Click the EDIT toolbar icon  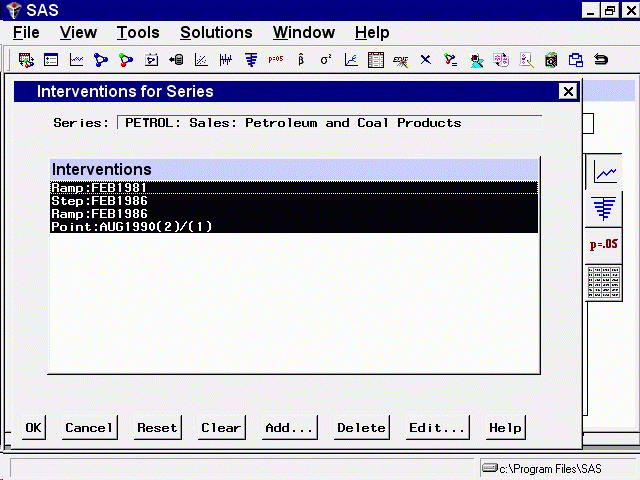pos(400,61)
